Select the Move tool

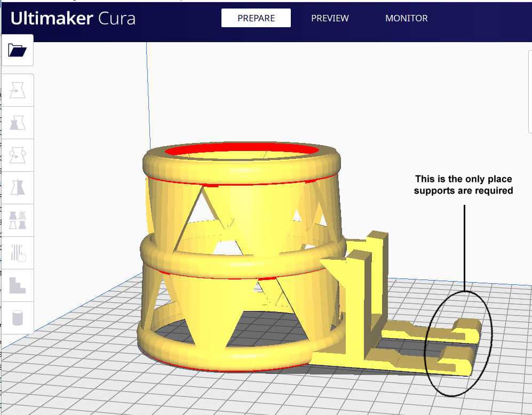click(17, 90)
